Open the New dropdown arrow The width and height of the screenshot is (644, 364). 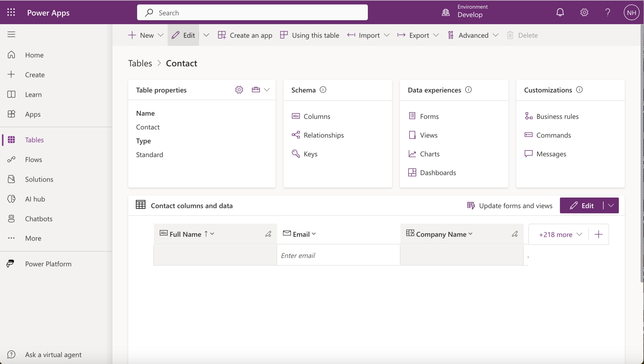[x=161, y=35]
